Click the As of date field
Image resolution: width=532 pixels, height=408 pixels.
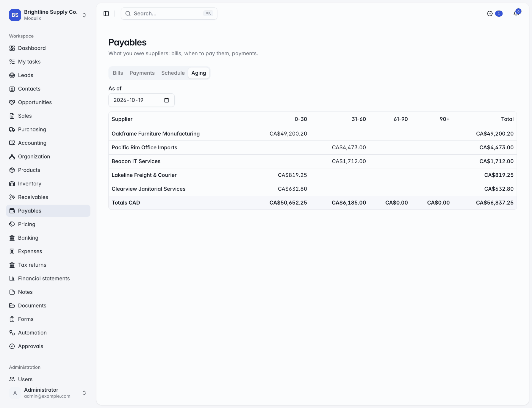141,100
